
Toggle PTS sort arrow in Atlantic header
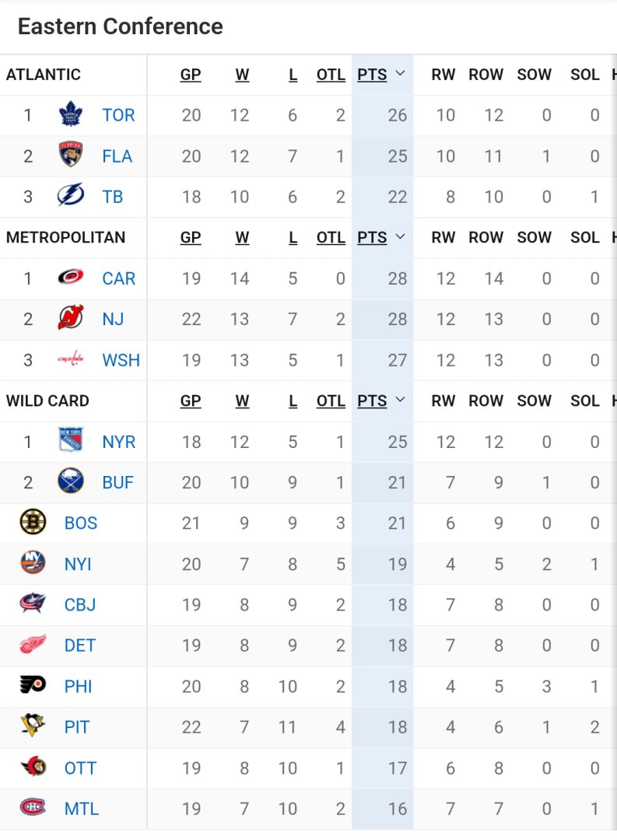pyautogui.click(x=400, y=74)
